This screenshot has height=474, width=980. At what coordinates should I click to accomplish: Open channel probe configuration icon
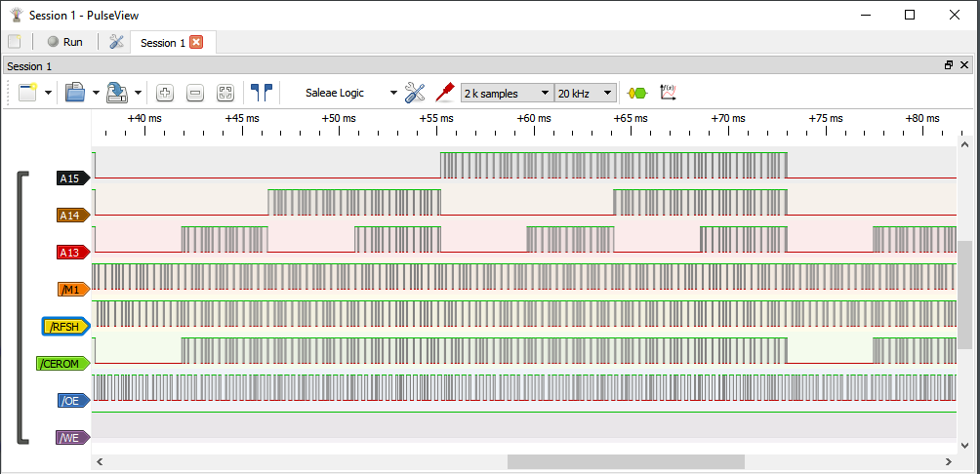[x=445, y=93]
